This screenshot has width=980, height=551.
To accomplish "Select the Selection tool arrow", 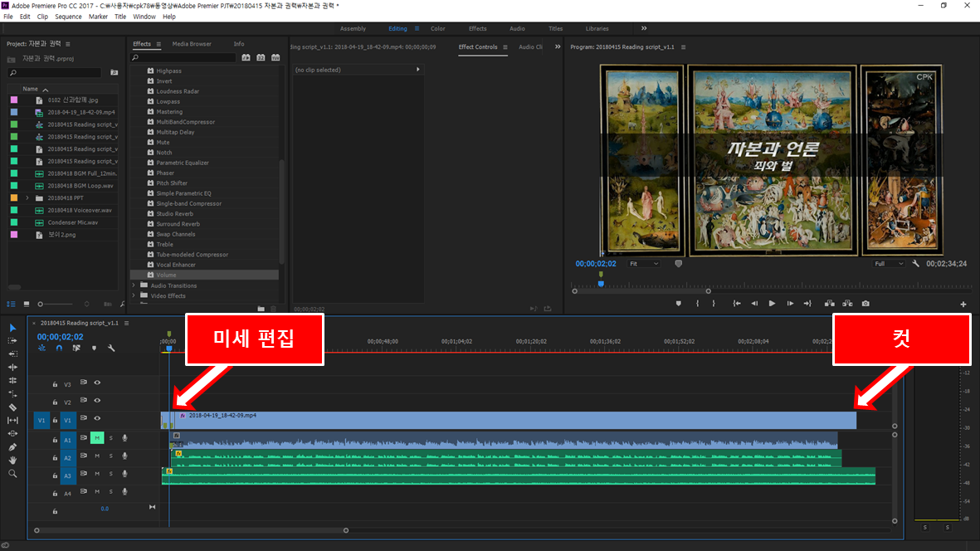I will coord(12,328).
